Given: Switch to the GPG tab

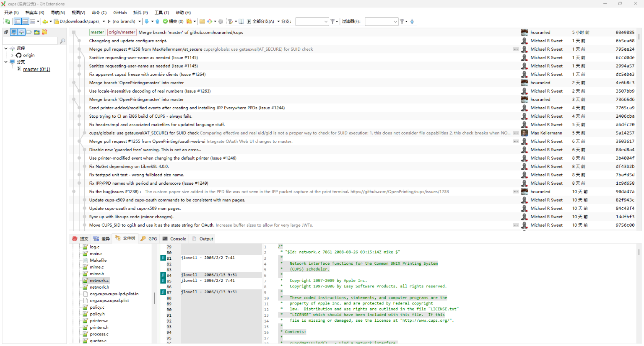Looking at the screenshot, I should 149,238.
